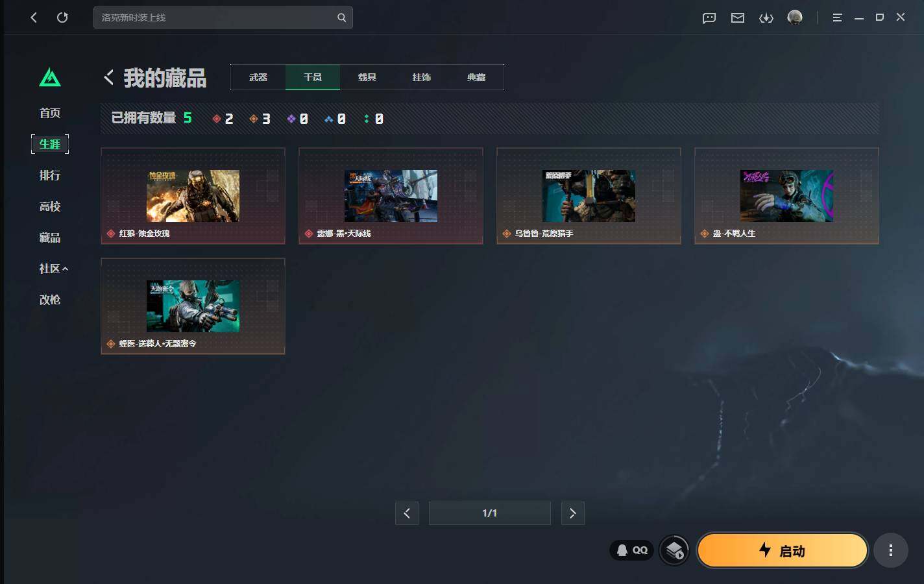Click the blue rarity icon in the count bar

(x=329, y=119)
